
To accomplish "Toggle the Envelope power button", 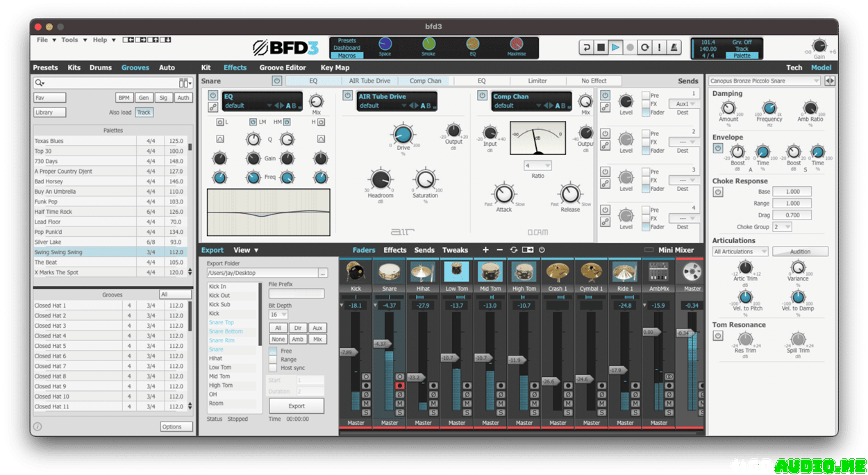I will click(718, 148).
